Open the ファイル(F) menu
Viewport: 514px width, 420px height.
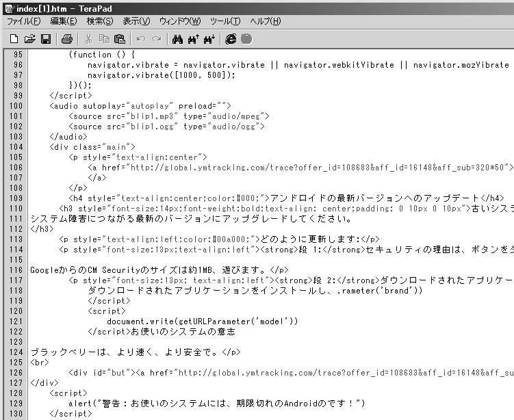(x=23, y=21)
